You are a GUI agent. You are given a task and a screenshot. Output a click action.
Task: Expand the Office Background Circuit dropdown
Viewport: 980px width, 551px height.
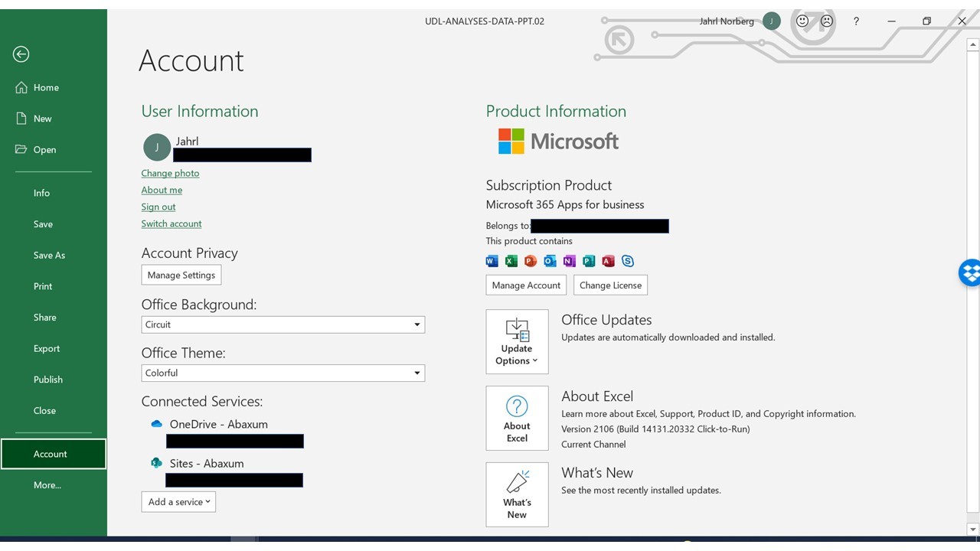[283, 324]
